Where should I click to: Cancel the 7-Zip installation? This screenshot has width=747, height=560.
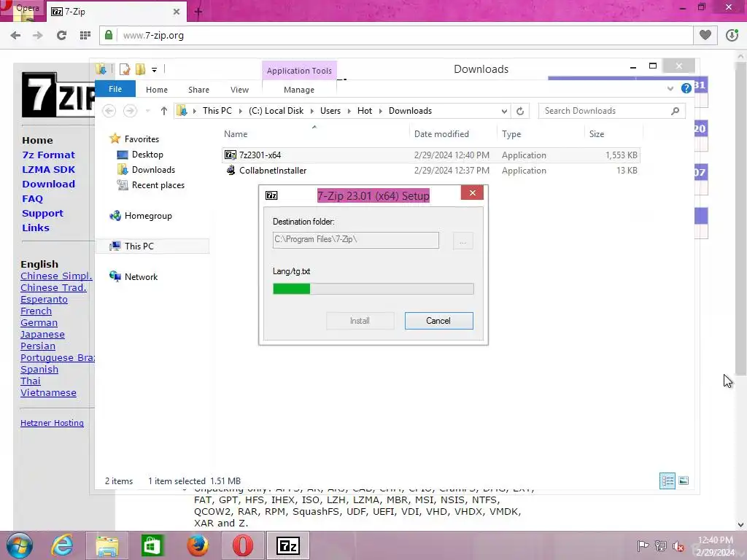pos(438,321)
